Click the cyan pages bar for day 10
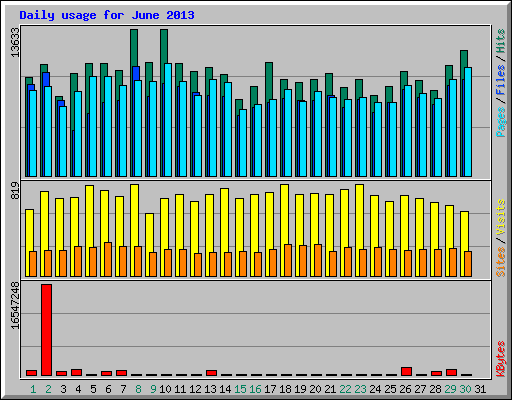This screenshot has width=512, height=400. coord(168,120)
